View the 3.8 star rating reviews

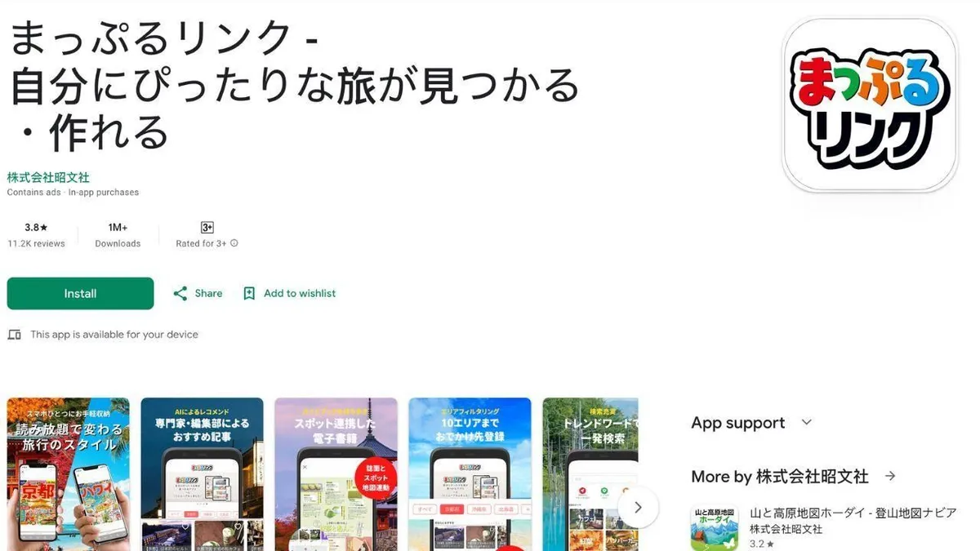(x=36, y=234)
